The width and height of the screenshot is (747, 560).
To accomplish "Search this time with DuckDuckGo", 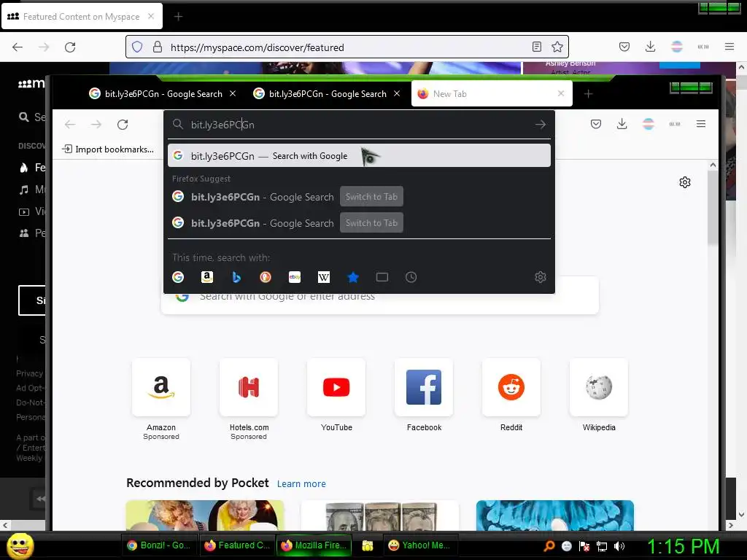I will point(266,277).
